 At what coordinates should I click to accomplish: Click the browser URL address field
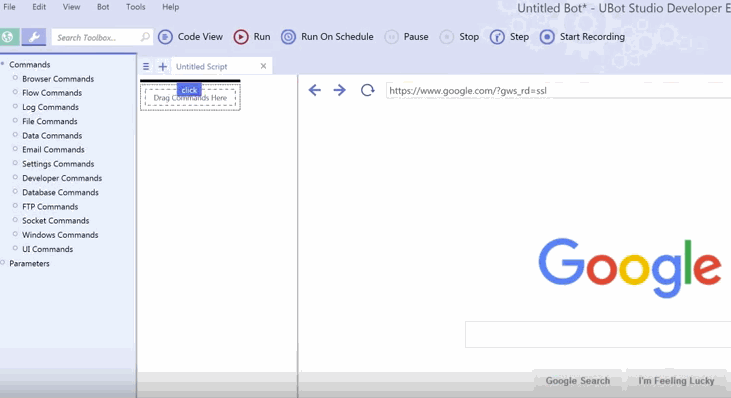559,90
